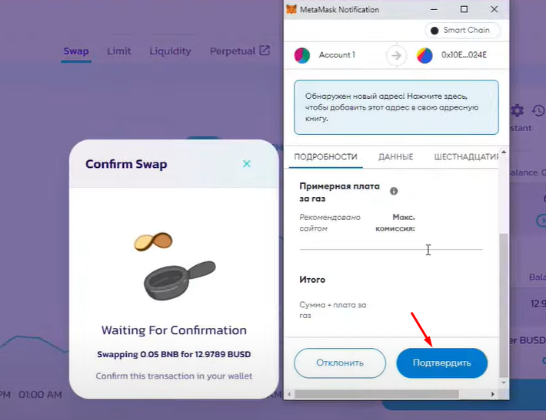Switch to the ПОДРОБНОСТИ tab
Screen dimensions: 546x420
click(326, 157)
